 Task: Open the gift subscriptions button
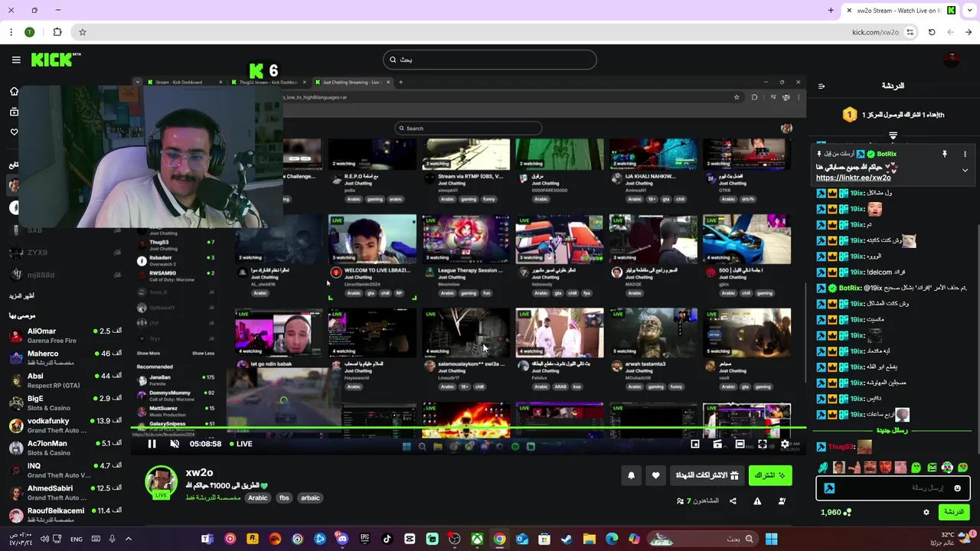pyautogui.click(x=707, y=475)
